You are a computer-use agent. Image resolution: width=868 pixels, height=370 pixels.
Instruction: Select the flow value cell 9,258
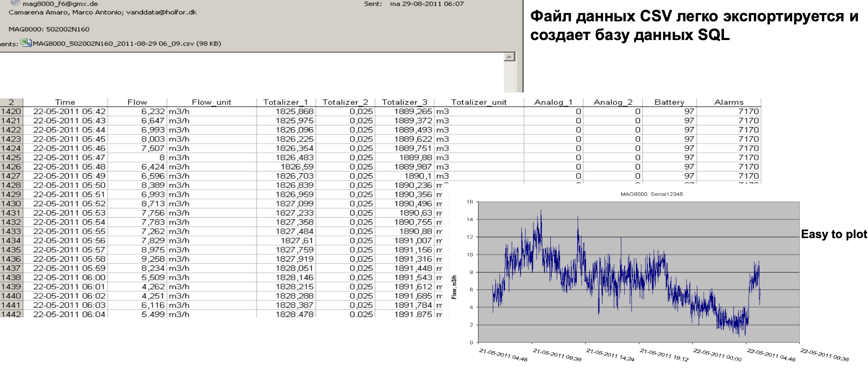coord(153,259)
